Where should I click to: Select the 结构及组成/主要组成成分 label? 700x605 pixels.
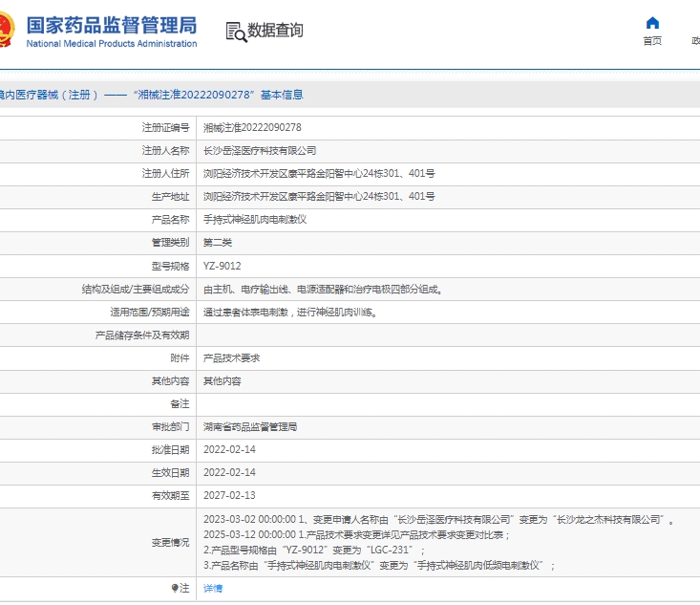click(x=136, y=289)
